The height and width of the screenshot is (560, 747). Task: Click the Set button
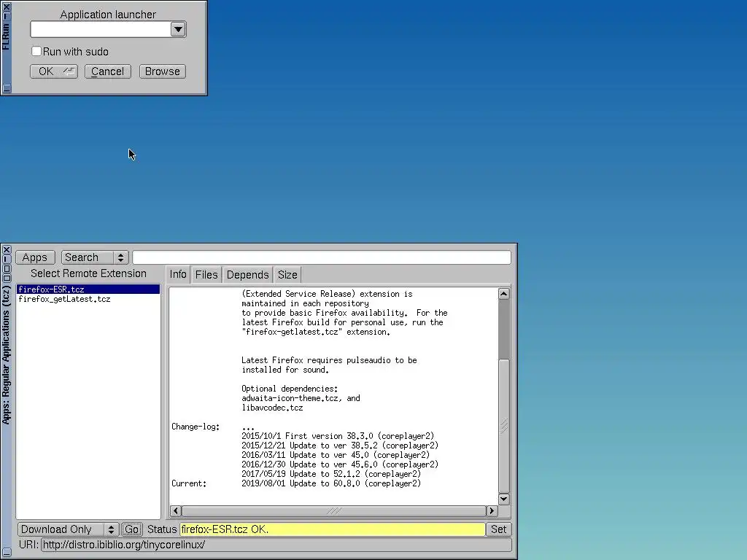pyautogui.click(x=498, y=529)
